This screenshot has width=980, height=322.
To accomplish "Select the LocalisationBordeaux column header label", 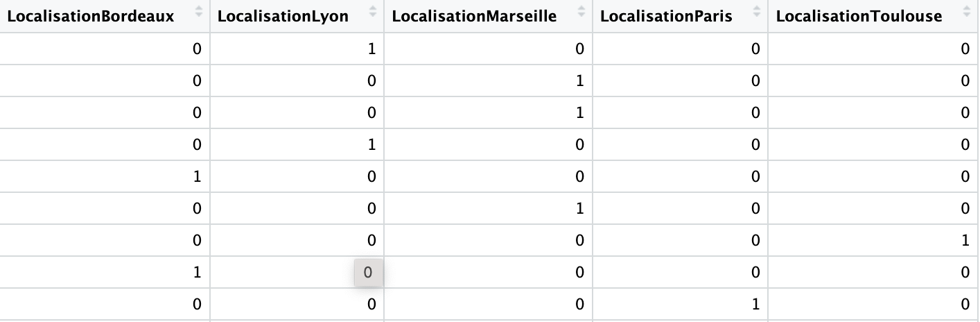I will pyautogui.click(x=91, y=16).
